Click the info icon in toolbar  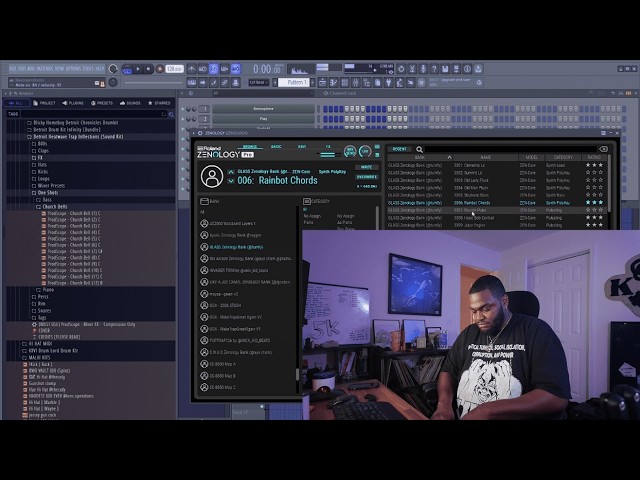(x=467, y=69)
